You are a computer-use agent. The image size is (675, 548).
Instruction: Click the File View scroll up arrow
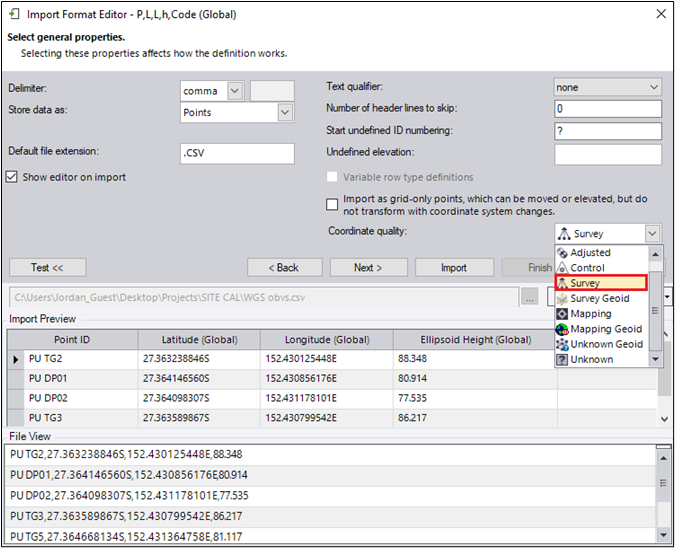point(663,458)
